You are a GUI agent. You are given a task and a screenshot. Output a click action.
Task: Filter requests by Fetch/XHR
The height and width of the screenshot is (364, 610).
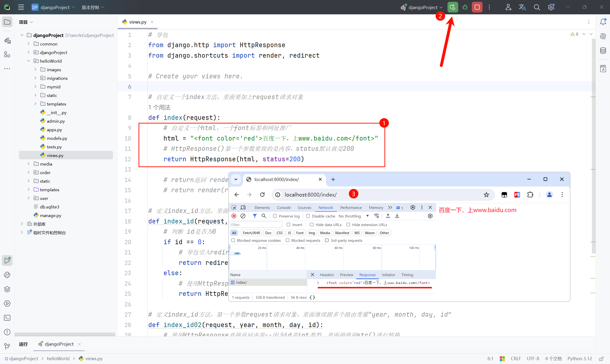[251, 233]
